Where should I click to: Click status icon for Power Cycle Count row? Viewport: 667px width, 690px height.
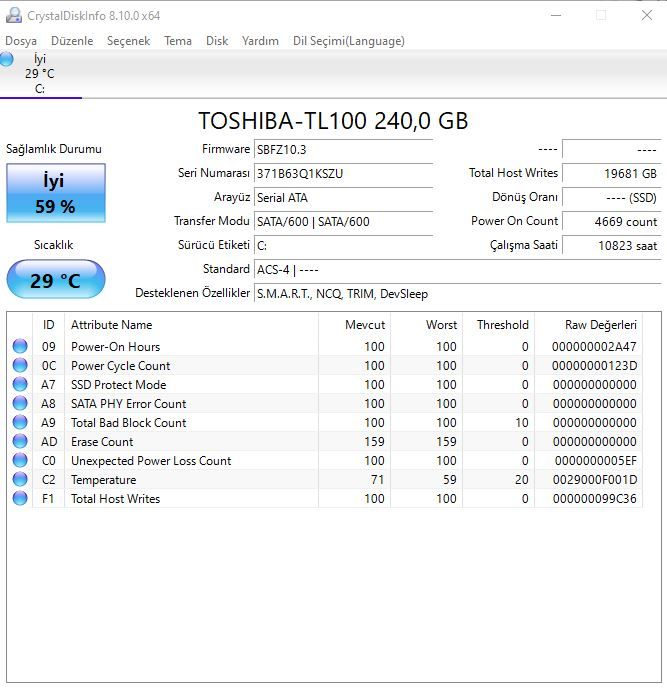tap(20, 365)
